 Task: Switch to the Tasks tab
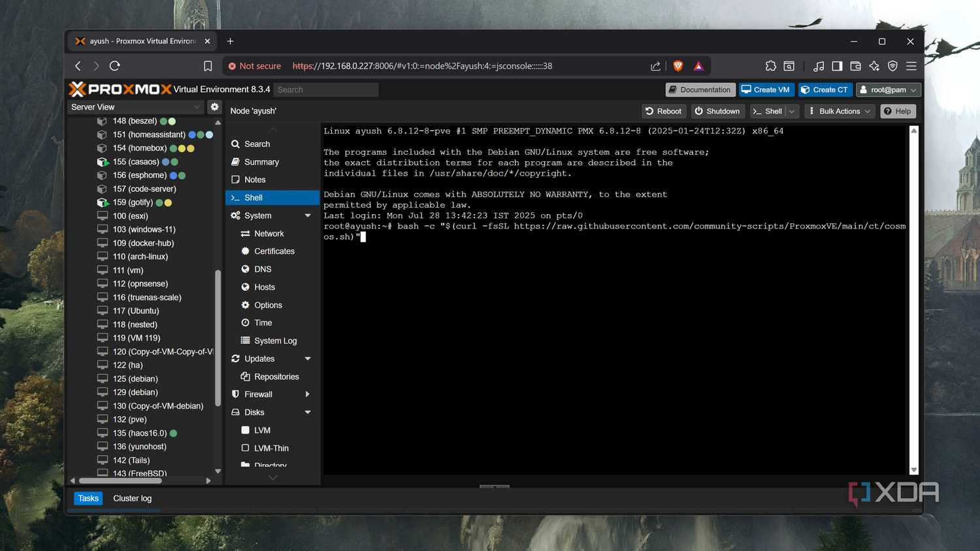[x=88, y=498]
